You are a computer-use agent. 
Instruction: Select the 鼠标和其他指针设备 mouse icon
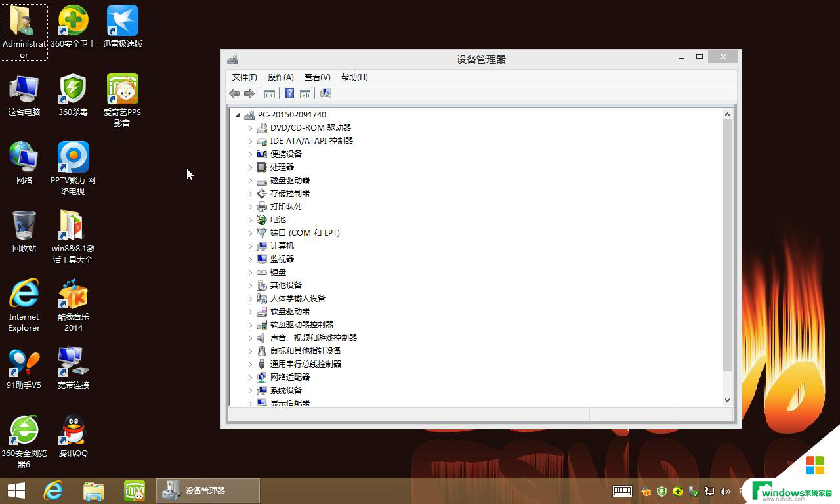pyautogui.click(x=262, y=351)
